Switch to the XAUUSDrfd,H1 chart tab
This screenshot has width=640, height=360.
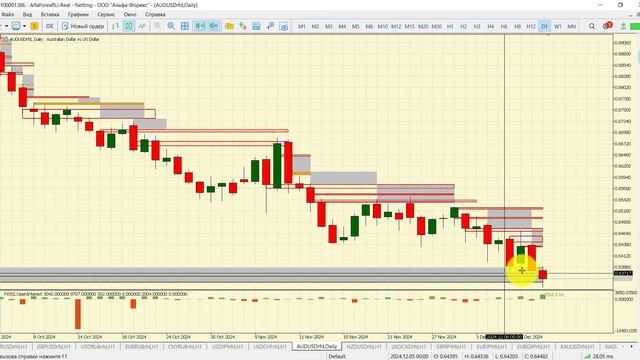point(577,347)
